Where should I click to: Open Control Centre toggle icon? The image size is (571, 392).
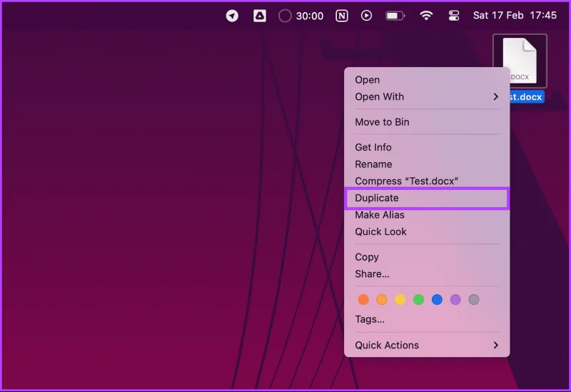click(x=454, y=16)
